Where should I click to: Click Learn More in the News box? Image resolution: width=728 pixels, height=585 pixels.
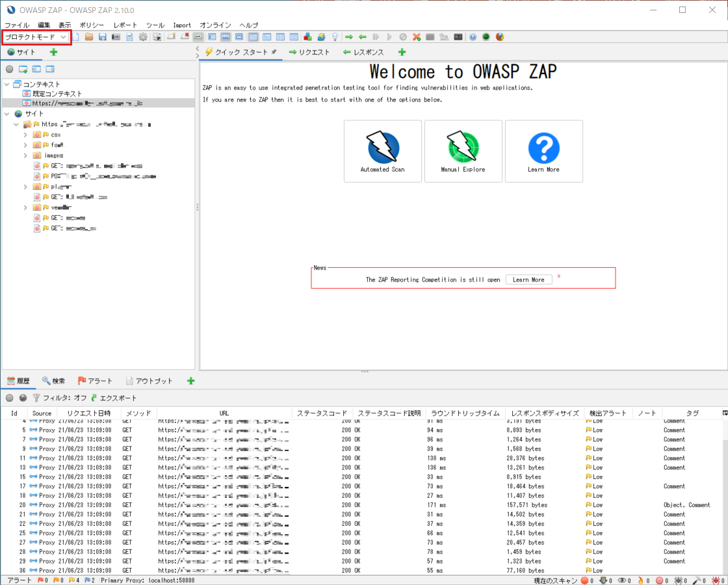pos(528,280)
